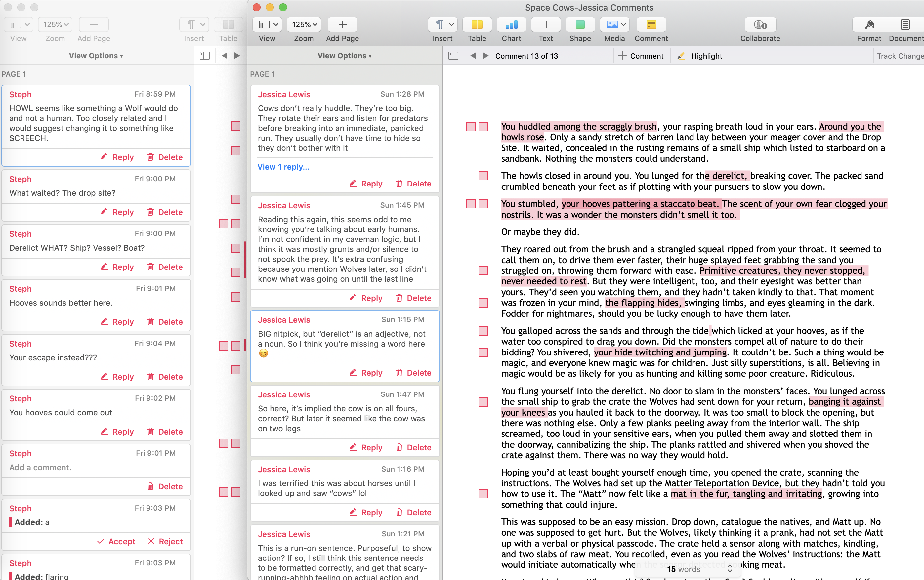The height and width of the screenshot is (580, 924).
Task: Open the Media picker
Action: pyautogui.click(x=614, y=24)
